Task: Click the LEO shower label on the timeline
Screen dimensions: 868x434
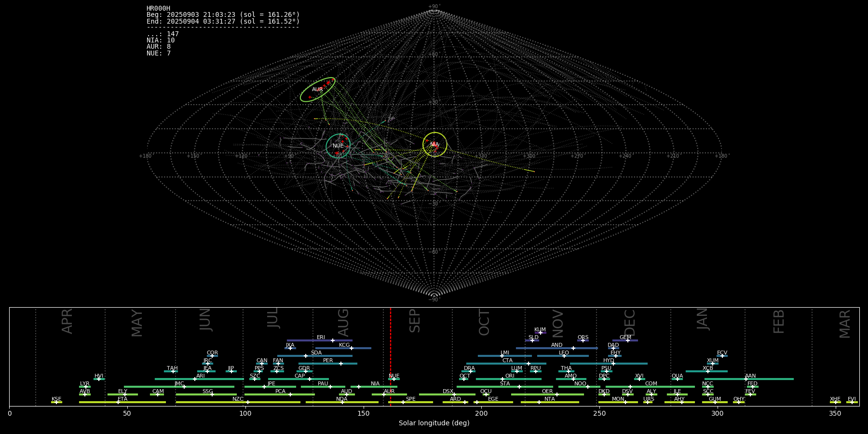Action: pos(564,353)
